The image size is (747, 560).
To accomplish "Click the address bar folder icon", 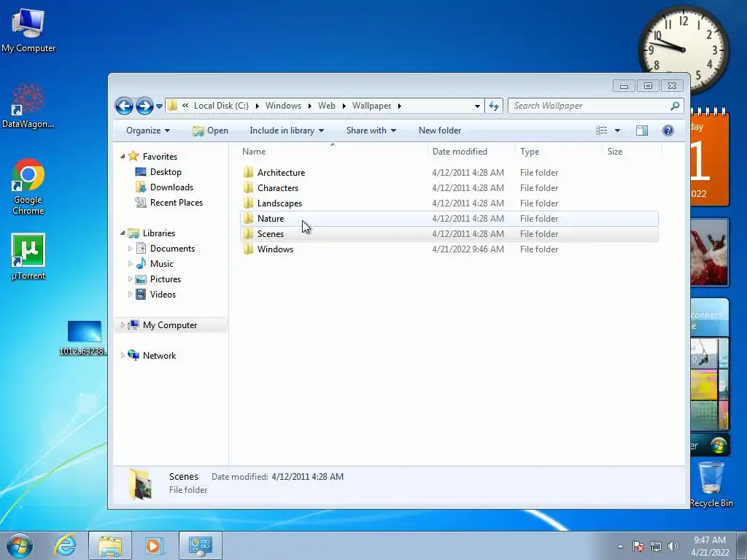I will (x=172, y=106).
